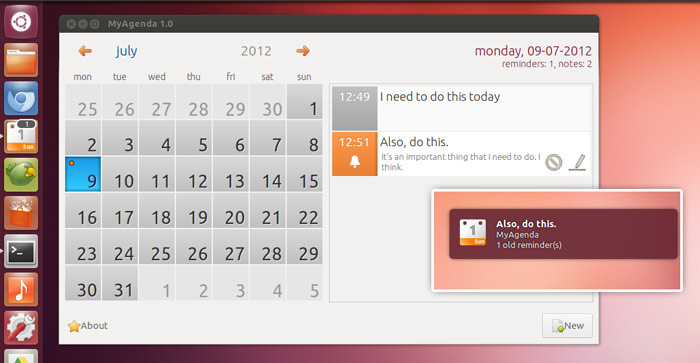Open the Terminal icon in launcher

(21, 251)
